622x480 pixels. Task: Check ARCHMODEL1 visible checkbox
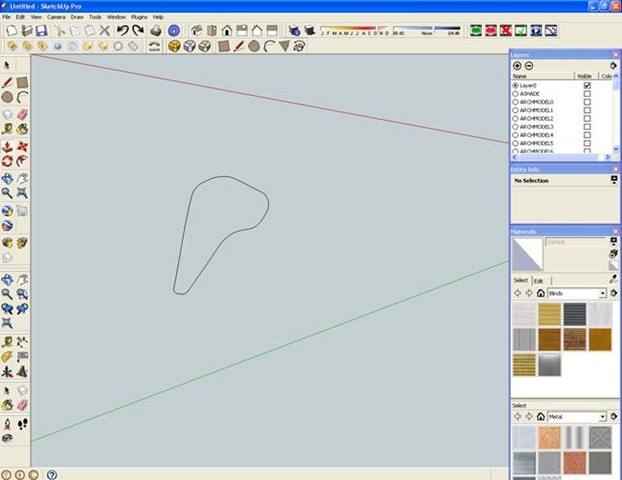pyautogui.click(x=587, y=110)
